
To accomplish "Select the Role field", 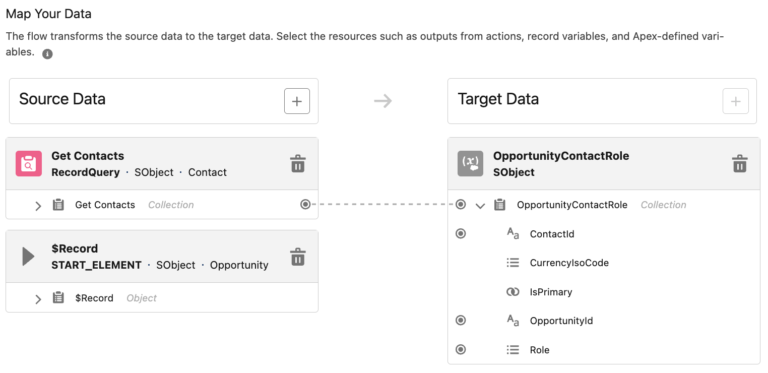I will (539, 350).
